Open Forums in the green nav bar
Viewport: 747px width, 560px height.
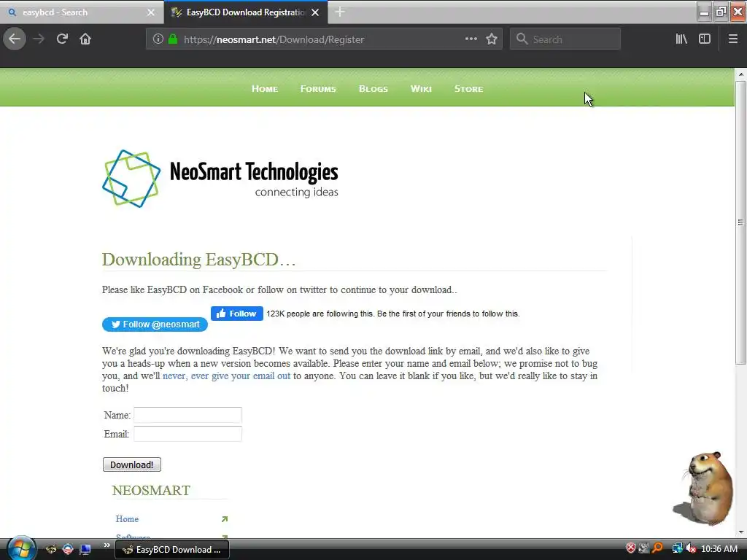(x=318, y=88)
